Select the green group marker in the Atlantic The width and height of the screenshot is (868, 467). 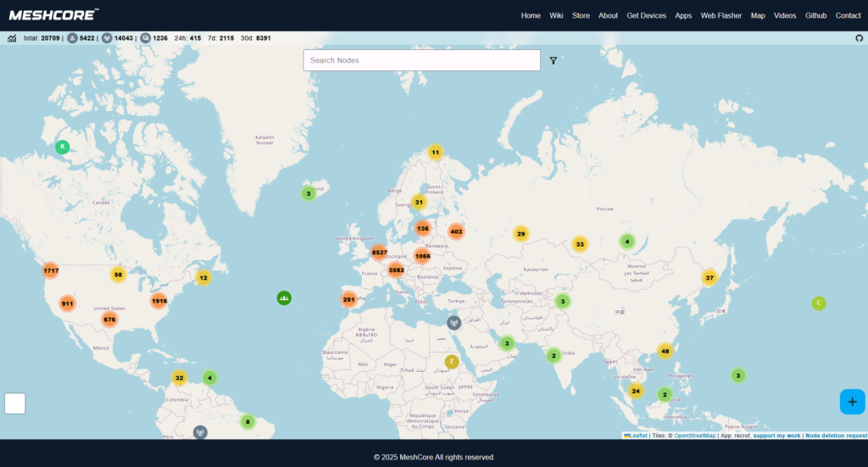click(x=284, y=297)
